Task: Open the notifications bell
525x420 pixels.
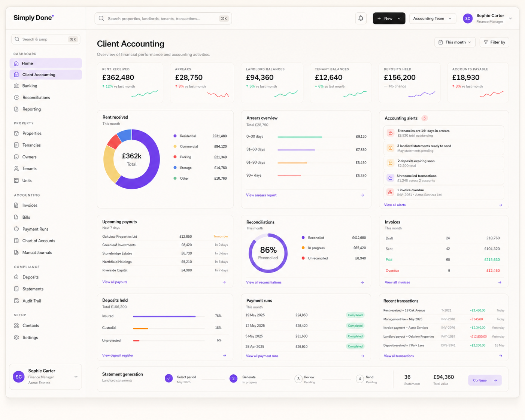Action: (x=361, y=18)
